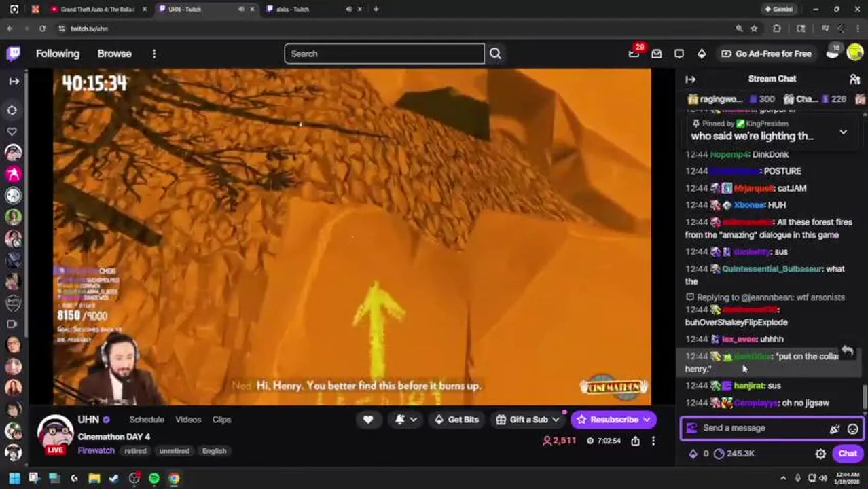Open Get Bits diamond icon in header
The height and width of the screenshot is (489, 868).
[x=702, y=54]
